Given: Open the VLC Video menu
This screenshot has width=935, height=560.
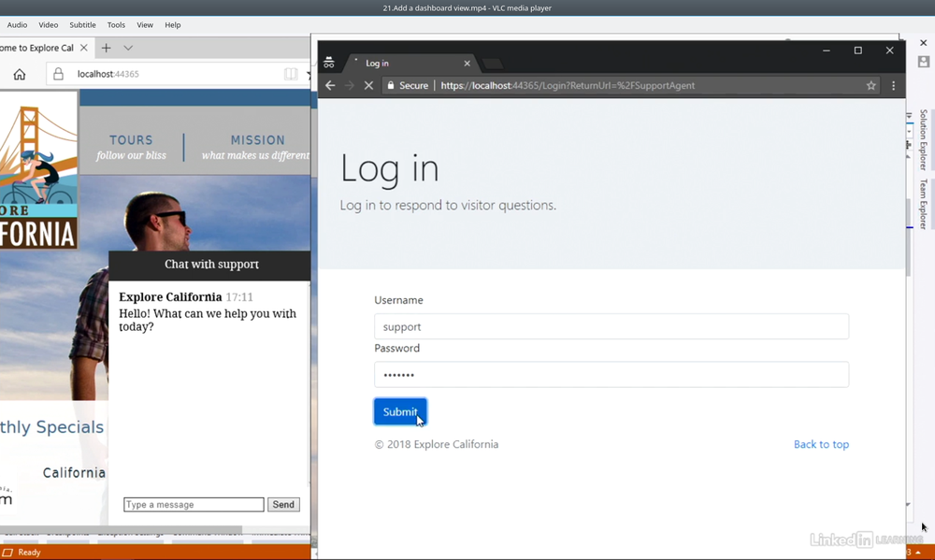Looking at the screenshot, I should tap(49, 25).
